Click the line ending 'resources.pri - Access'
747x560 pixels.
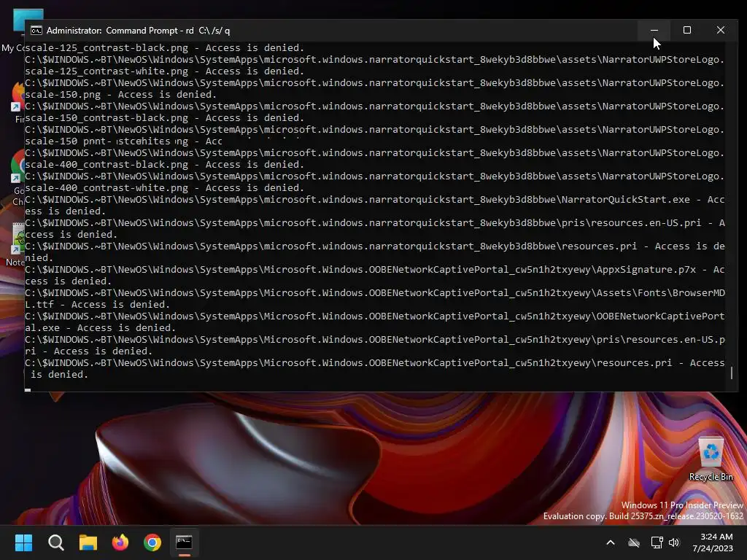(x=374, y=363)
